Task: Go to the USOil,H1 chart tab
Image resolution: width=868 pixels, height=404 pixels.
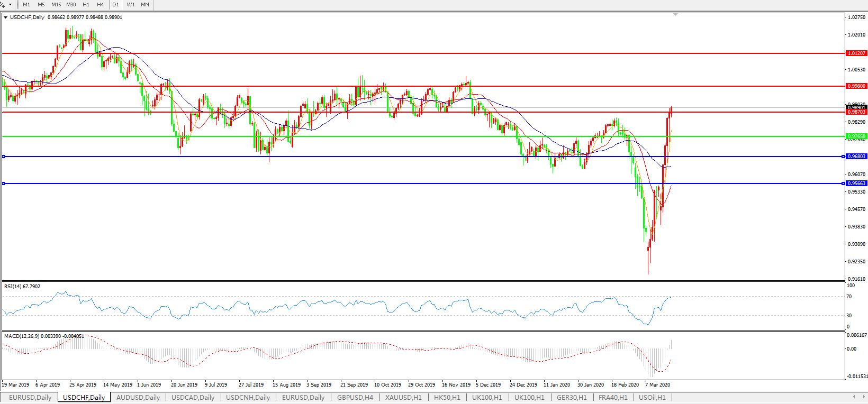Action: (652, 398)
